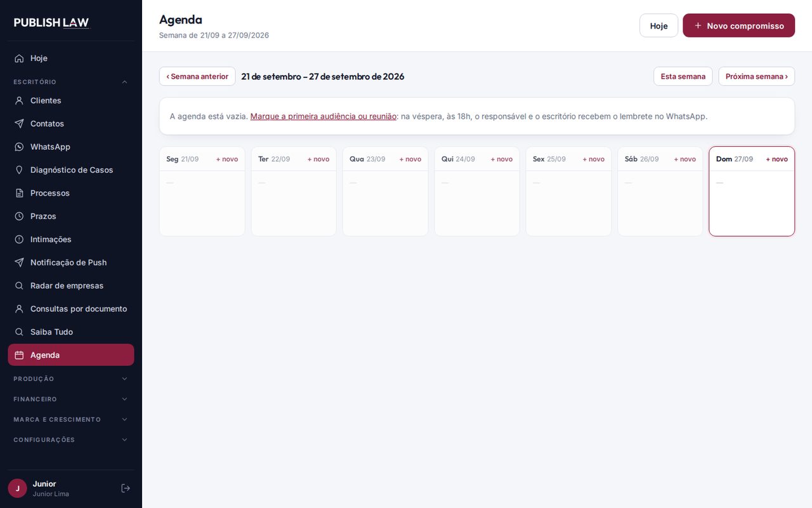Click the Intimações alert icon
812x508 pixels.
point(19,239)
